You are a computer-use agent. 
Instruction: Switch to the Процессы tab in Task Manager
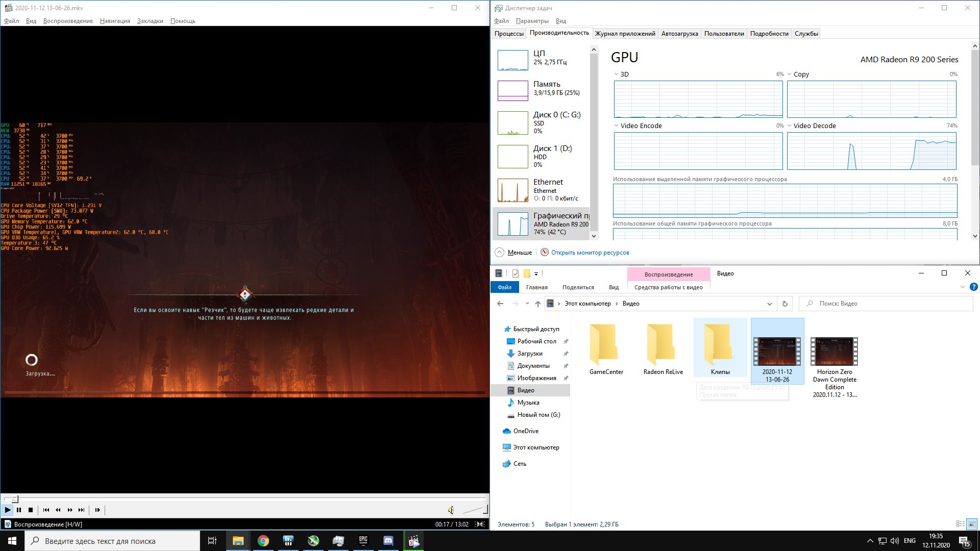[509, 34]
